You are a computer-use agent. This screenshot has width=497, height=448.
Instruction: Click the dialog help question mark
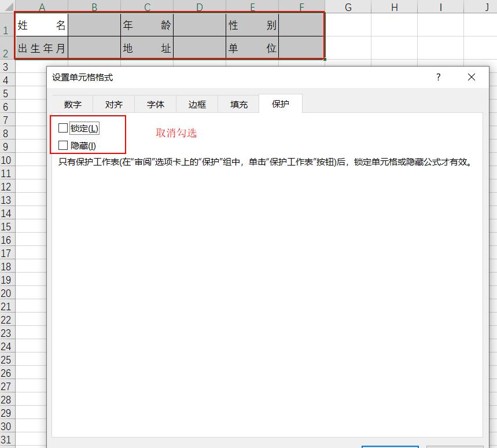click(438, 77)
